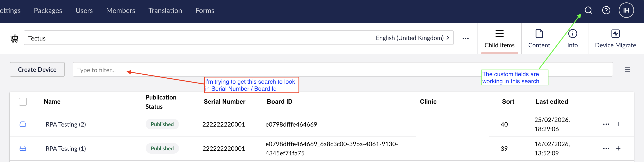Switch to the Content tab
Image resolution: width=644 pixels, height=162 pixels.
[539, 39]
